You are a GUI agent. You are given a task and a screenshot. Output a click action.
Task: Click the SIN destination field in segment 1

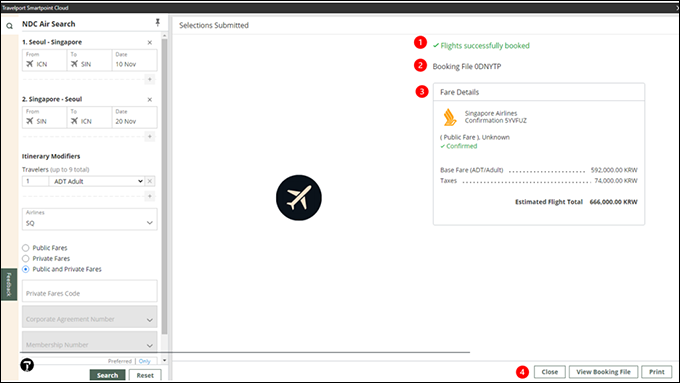click(x=89, y=60)
